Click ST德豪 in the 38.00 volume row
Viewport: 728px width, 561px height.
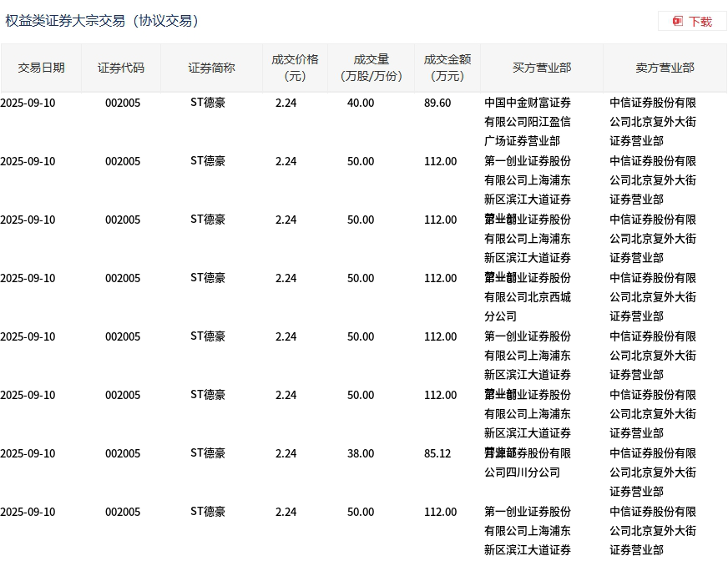208,453
